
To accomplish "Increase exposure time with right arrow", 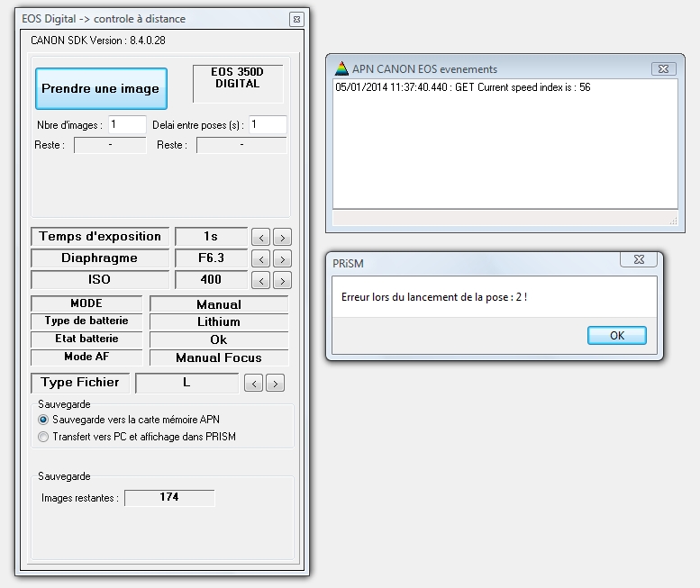I will pos(282,238).
